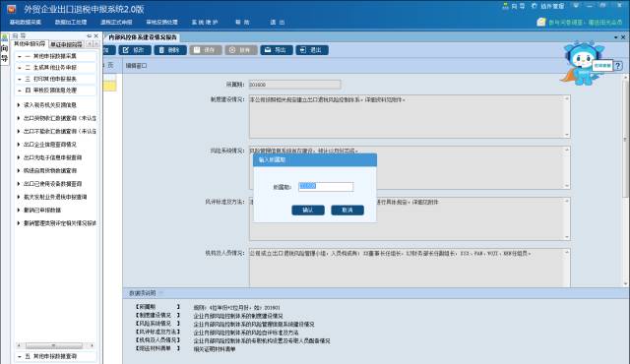The width and height of the screenshot is (630, 364).
Task: Click the 编辑窗口 label
Action: coord(136,66)
